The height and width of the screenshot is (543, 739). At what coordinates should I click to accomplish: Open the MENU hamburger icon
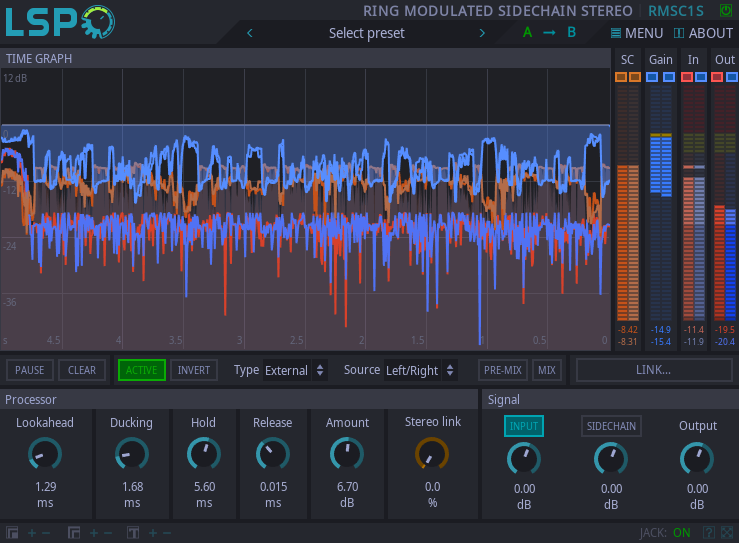(616, 33)
